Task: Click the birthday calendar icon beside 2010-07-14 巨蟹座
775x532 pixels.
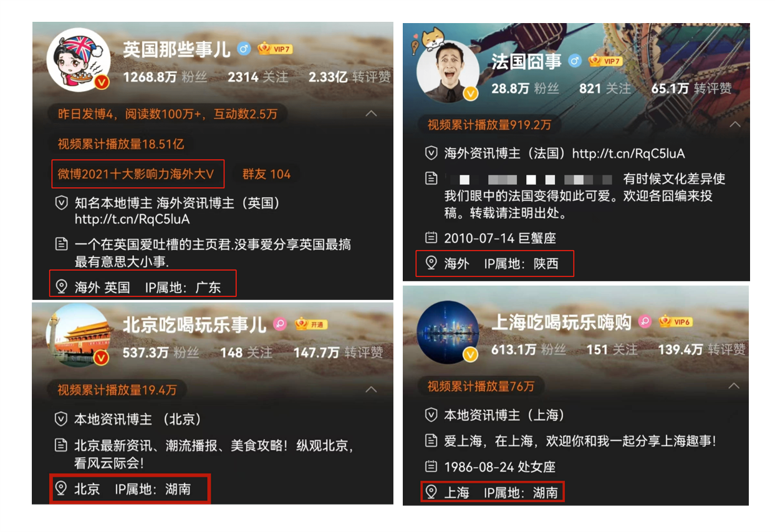Action: [x=431, y=238]
